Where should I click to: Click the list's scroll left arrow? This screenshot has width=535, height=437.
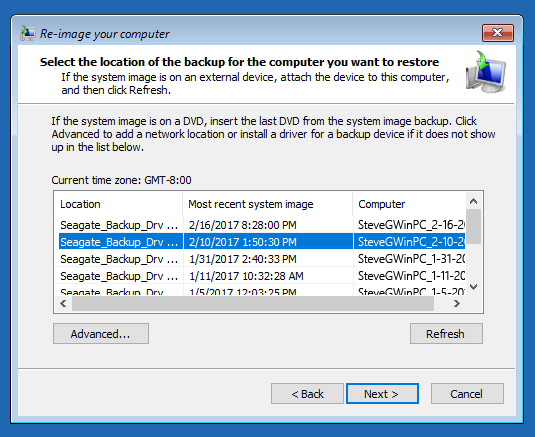[63, 303]
